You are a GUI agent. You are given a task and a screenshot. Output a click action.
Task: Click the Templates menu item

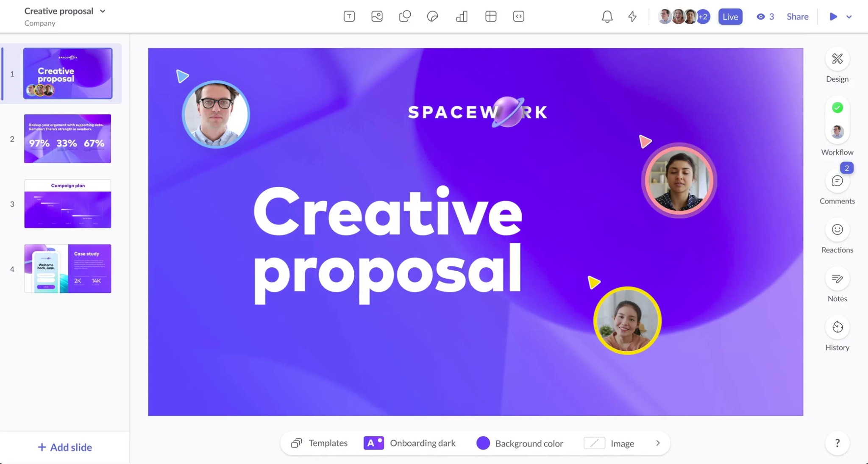(318, 443)
